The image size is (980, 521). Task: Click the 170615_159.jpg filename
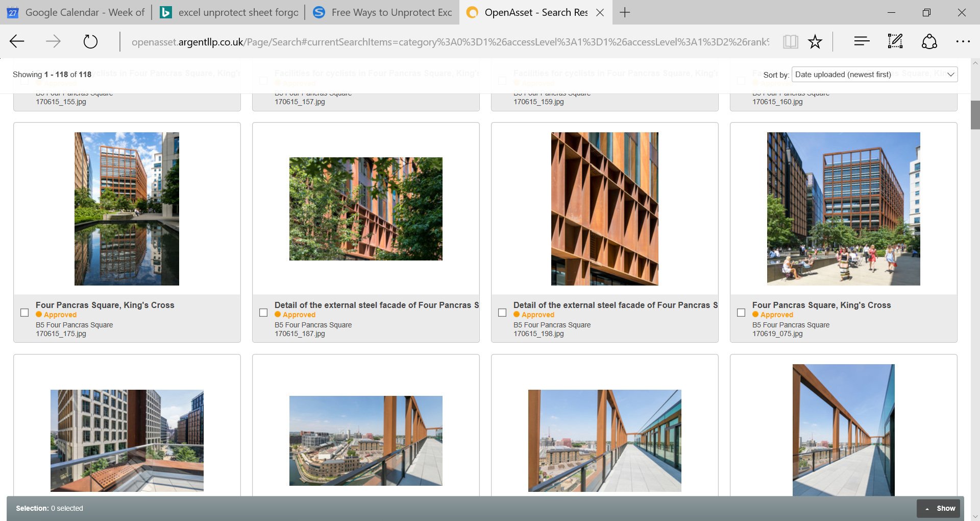(538, 102)
